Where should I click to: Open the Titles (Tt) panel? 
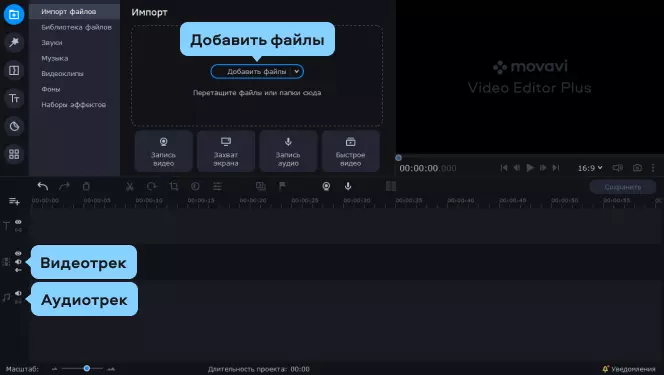14,98
